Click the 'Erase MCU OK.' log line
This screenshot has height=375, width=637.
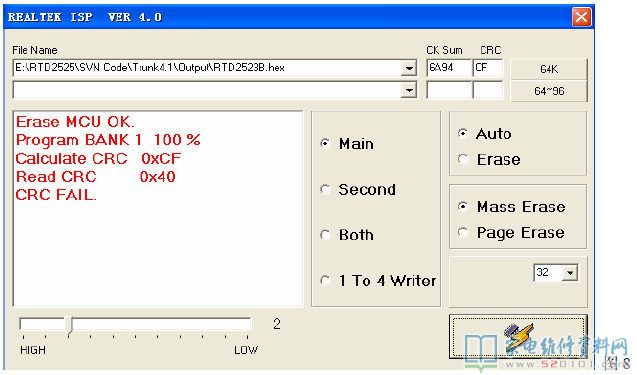(75, 122)
